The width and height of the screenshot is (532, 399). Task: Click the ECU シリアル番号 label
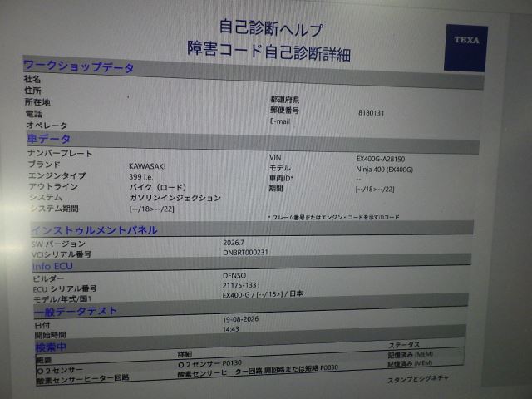coord(65,289)
